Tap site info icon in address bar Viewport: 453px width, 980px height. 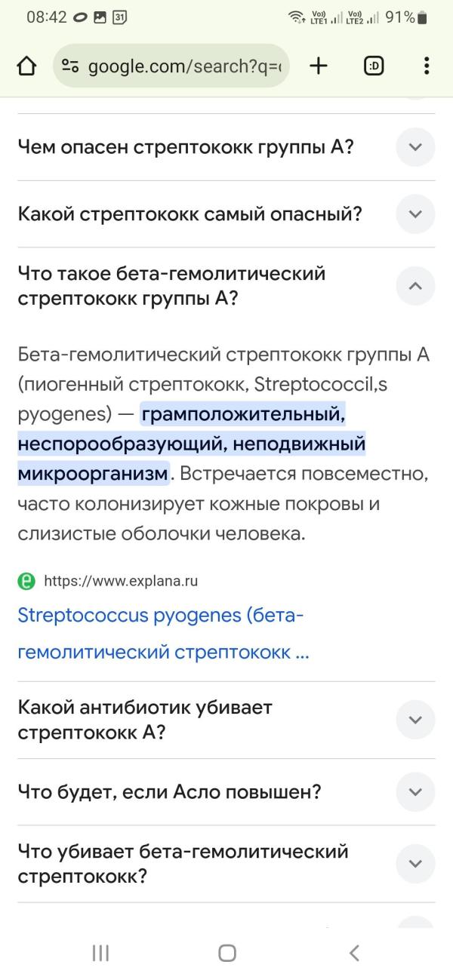[71, 66]
